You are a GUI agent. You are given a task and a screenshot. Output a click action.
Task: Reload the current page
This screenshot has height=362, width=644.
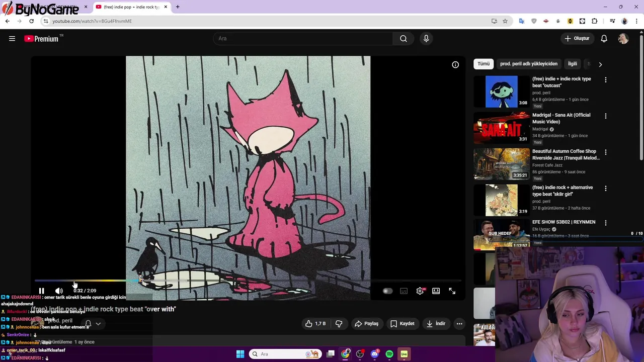coord(31,21)
